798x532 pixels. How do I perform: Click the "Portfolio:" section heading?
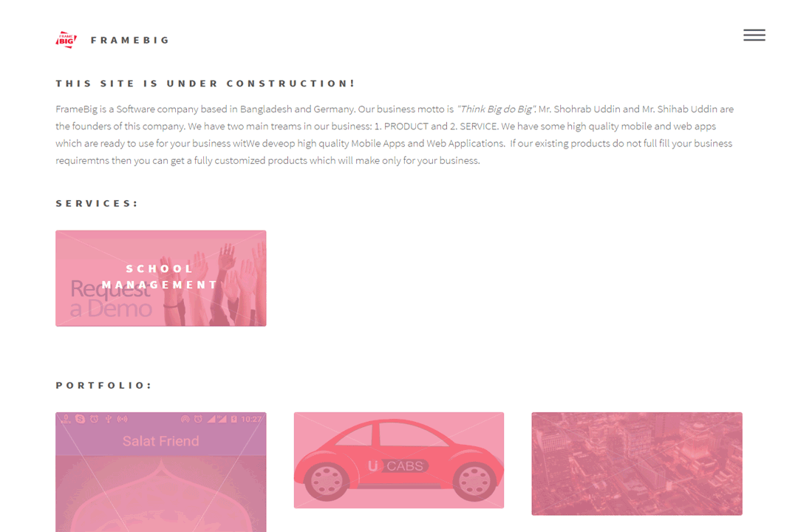coord(104,386)
